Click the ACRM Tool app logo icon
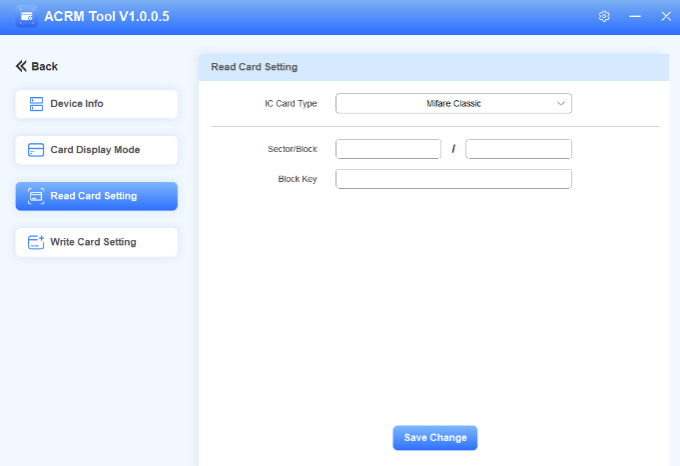Screen dimensions: 680x466 coord(27,17)
